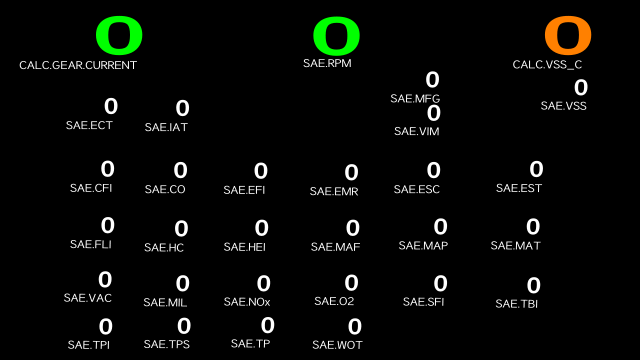640x360 pixels.
Task: Tap the SAE.VSS speed readout
Action: pyautogui.click(x=581, y=87)
